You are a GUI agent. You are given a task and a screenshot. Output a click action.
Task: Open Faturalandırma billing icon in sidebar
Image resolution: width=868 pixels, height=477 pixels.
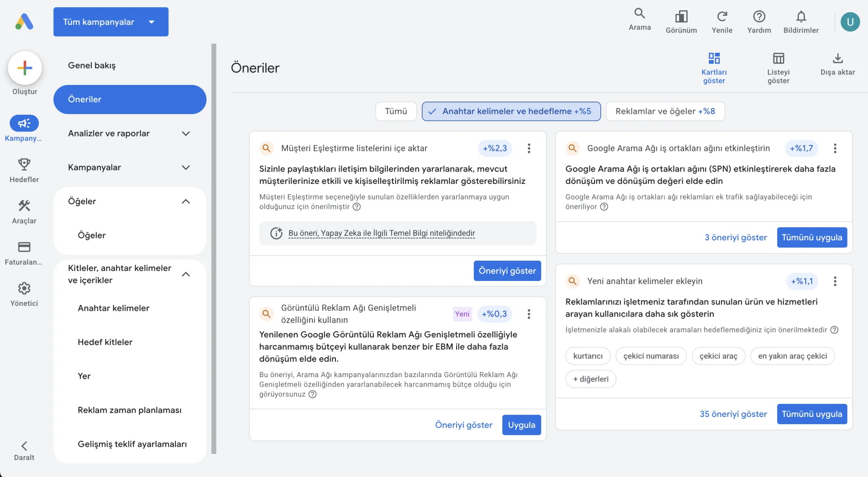24,247
